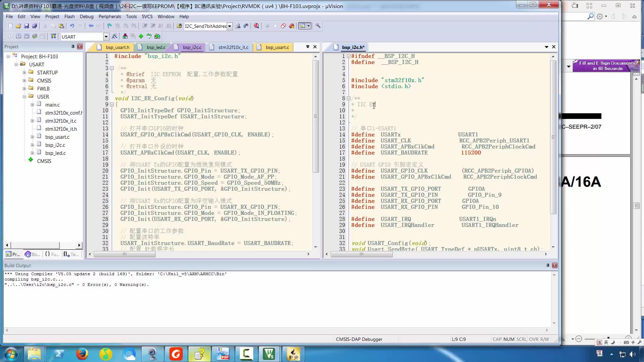Translate the current file with toolbar icon
This screenshot has width=644, height=362.
[x=10, y=36]
